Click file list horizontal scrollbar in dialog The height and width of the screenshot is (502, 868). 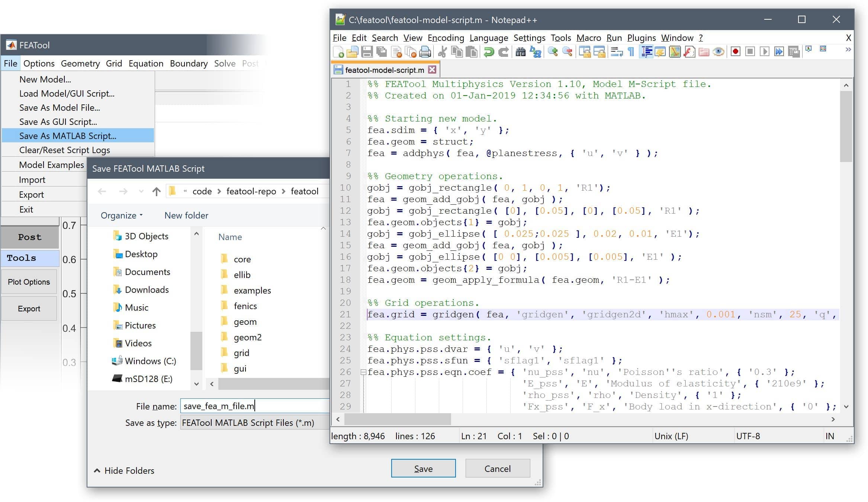274,384
